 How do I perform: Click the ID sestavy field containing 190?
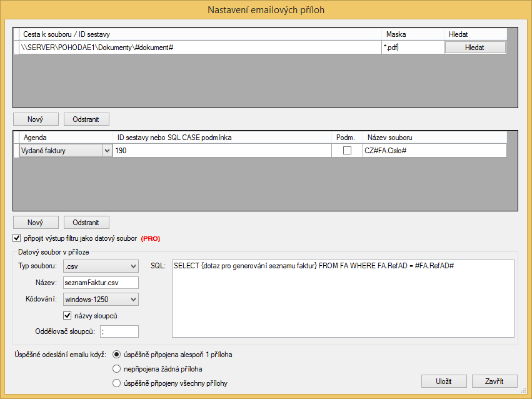coord(222,151)
